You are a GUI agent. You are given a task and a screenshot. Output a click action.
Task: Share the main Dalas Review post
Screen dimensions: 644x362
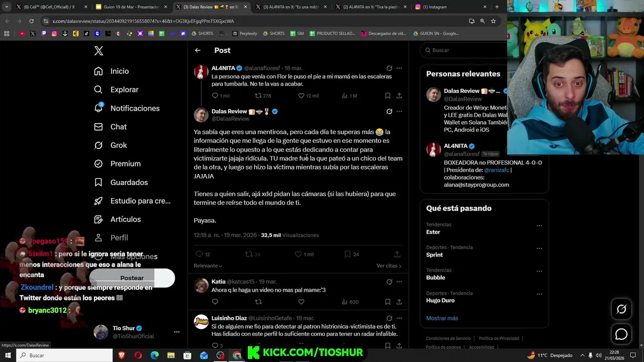coord(397,254)
